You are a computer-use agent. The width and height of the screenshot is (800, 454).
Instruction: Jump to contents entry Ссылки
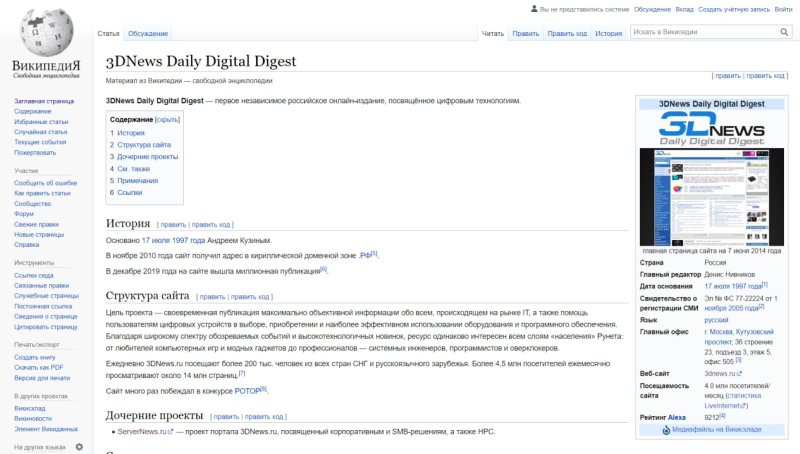click(126, 192)
